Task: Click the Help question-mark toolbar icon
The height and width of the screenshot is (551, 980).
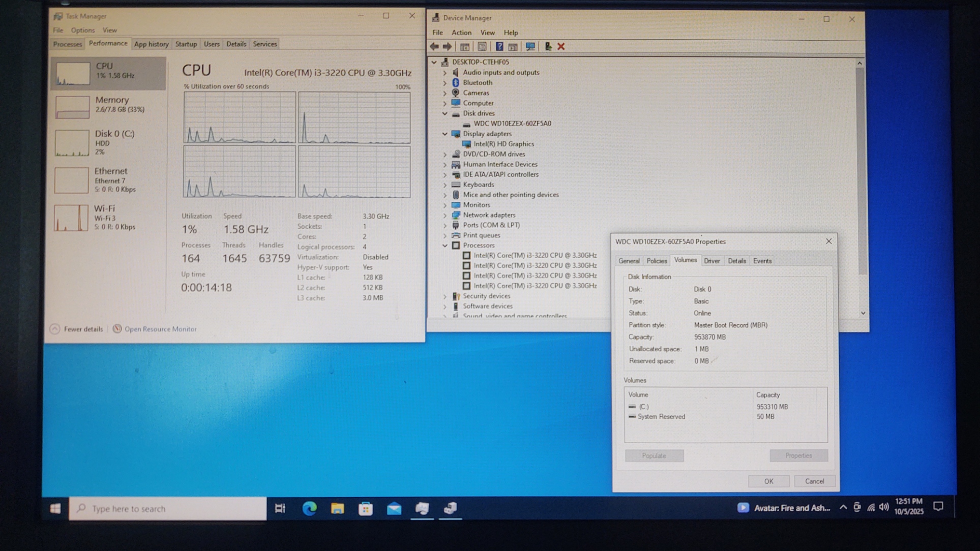Action: 499,47
